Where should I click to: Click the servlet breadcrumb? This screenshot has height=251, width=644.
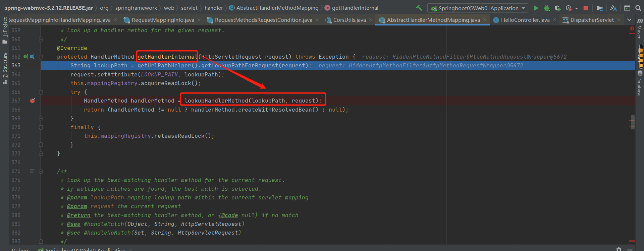point(189,8)
